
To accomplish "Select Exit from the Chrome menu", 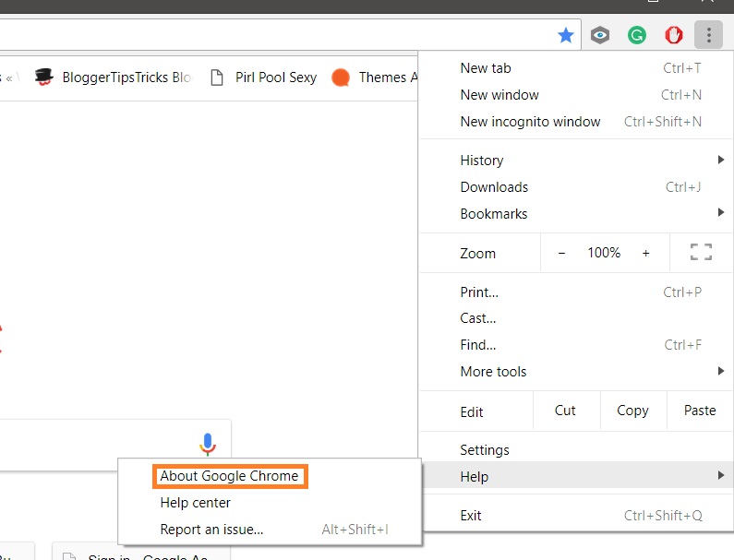I will [576, 516].
